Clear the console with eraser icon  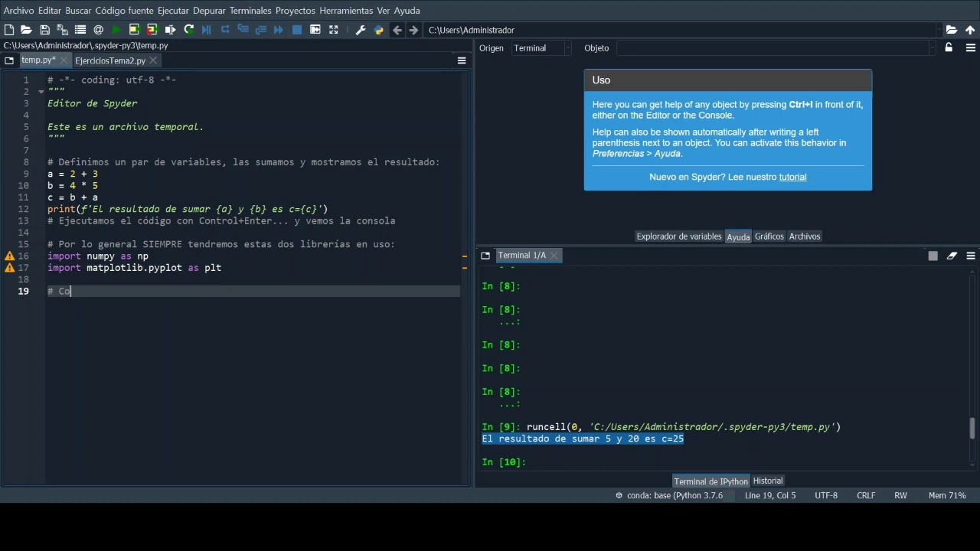(x=952, y=256)
